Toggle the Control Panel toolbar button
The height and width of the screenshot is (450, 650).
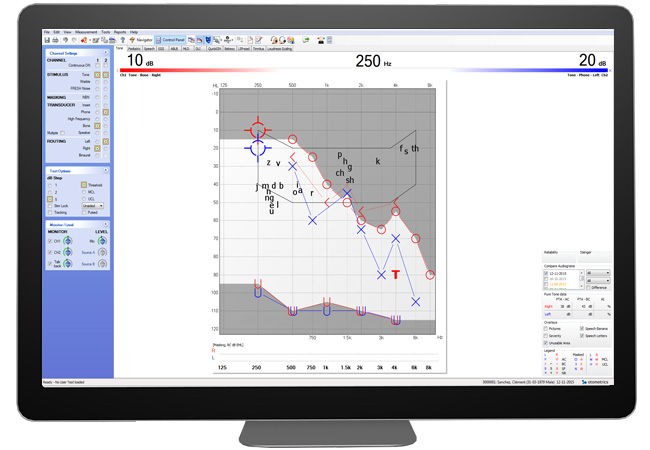pyautogui.click(x=169, y=39)
